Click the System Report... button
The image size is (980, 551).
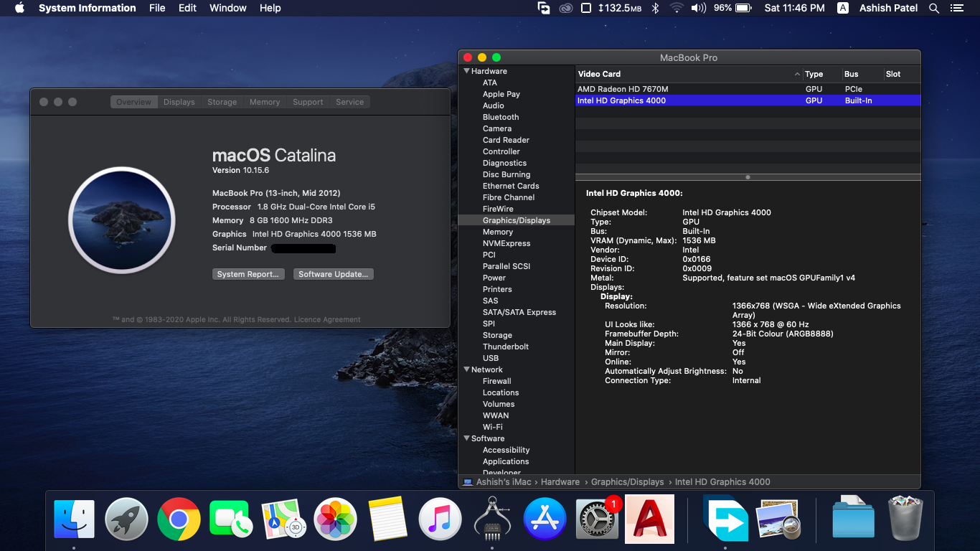tap(249, 274)
